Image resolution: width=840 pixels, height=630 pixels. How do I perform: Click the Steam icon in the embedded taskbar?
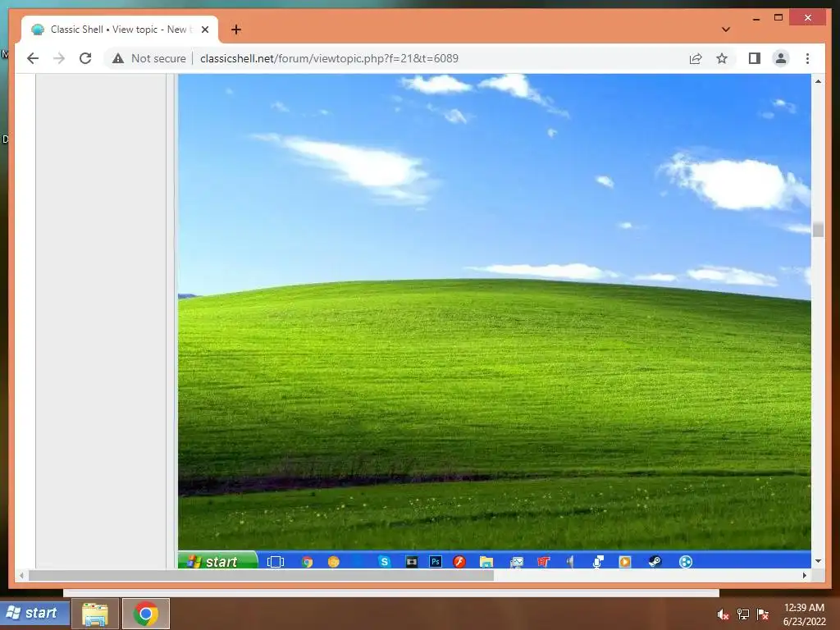click(655, 561)
